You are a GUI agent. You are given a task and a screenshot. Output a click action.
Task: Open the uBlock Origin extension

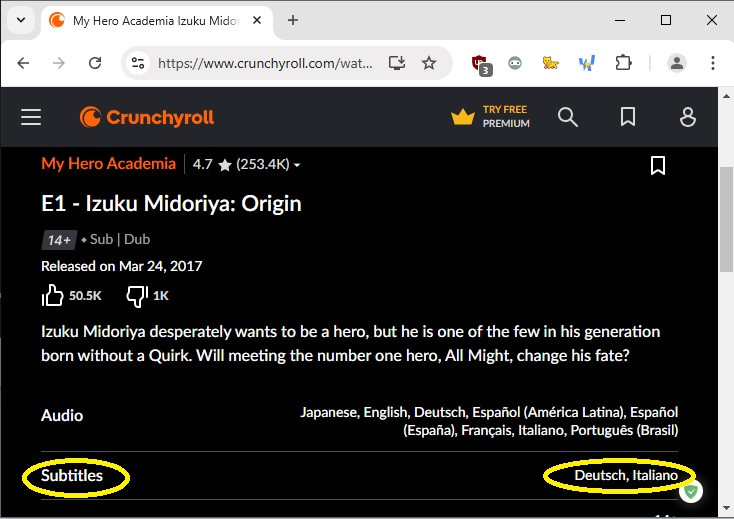pos(481,64)
